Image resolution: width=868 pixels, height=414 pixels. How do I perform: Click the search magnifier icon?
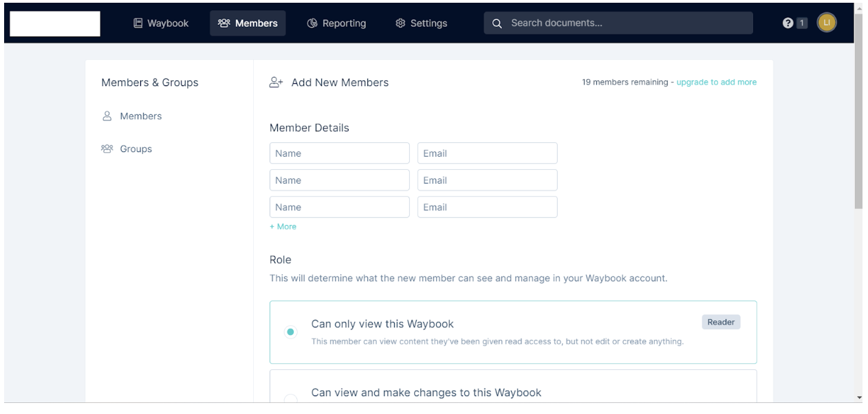point(497,23)
